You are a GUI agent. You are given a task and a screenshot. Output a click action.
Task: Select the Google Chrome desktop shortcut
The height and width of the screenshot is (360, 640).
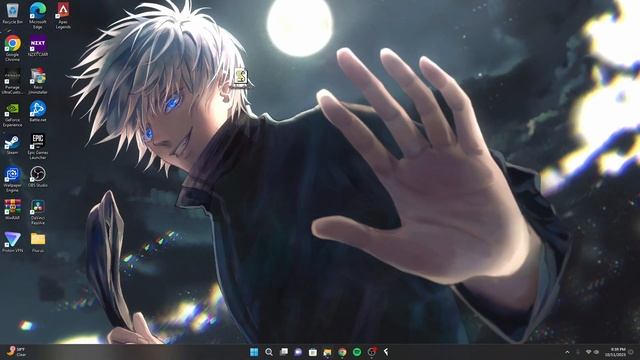tap(12, 48)
